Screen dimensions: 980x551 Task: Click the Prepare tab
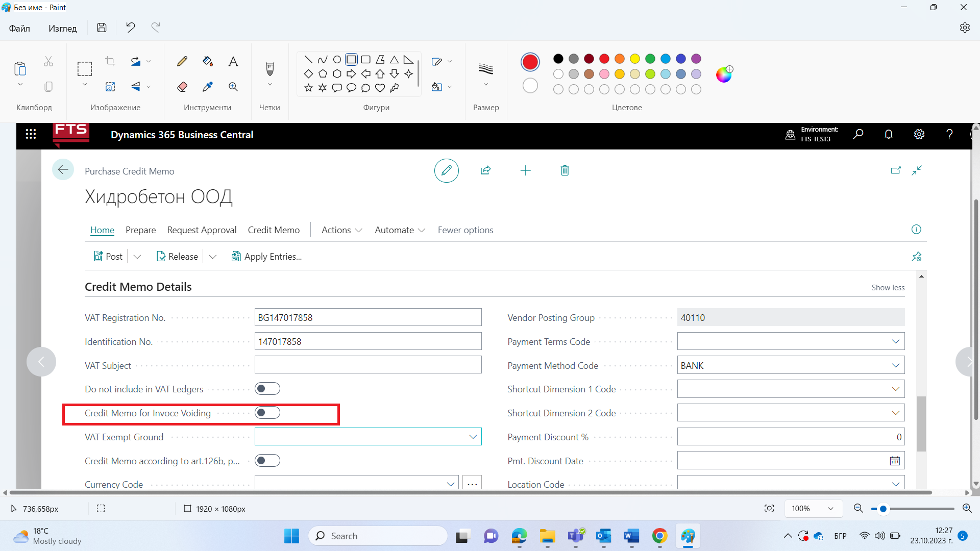click(x=141, y=230)
